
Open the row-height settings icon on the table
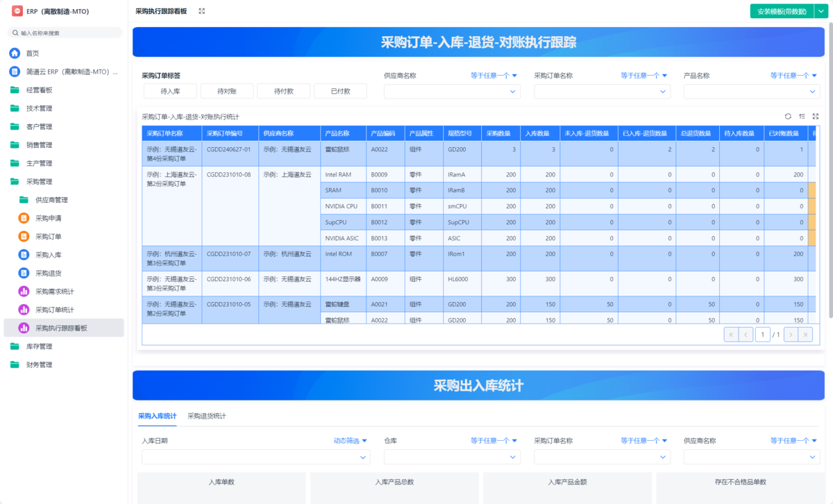point(802,117)
